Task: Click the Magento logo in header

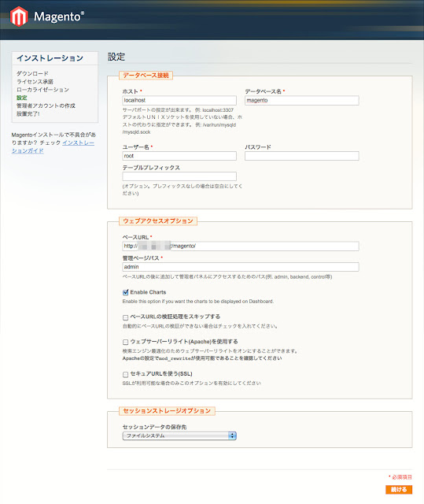Action: tap(47, 17)
